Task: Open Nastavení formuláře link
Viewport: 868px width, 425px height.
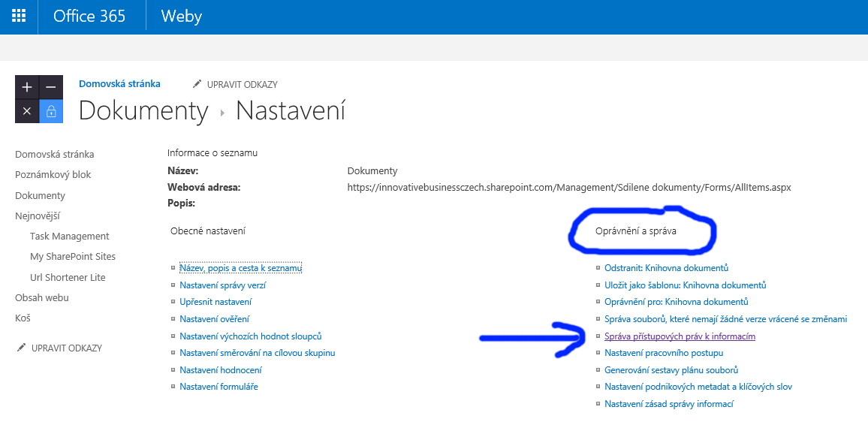Action: (219, 387)
